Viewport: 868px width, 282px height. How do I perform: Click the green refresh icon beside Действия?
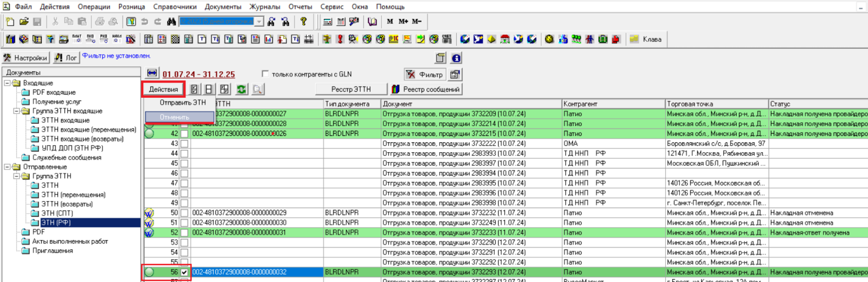pyautogui.click(x=241, y=89)
